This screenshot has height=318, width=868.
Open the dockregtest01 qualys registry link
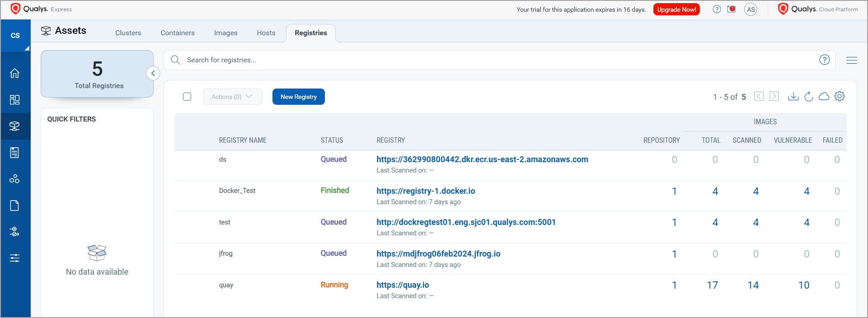click(466, 222)
